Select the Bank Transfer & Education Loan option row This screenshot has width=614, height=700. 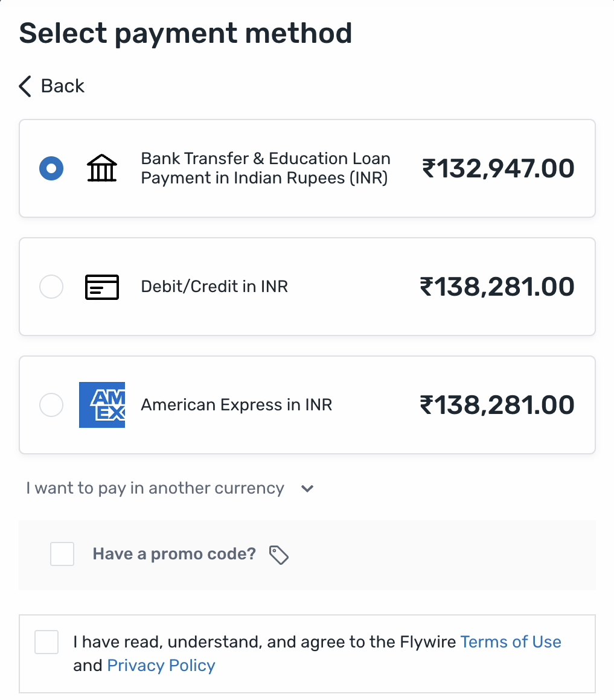(x=307, y=168)
